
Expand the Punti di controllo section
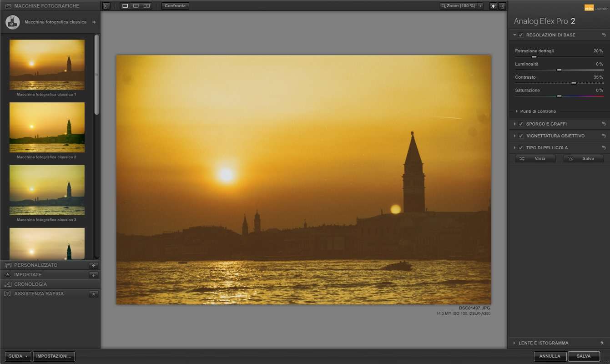point(517,111)
